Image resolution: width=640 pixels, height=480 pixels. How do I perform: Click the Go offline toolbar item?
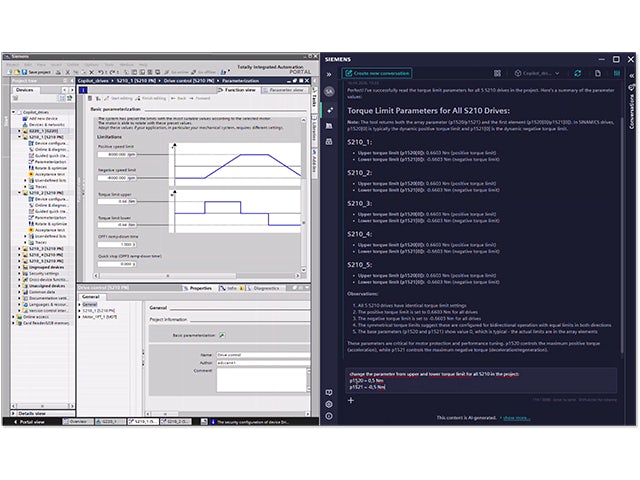(x=203, y=72)
